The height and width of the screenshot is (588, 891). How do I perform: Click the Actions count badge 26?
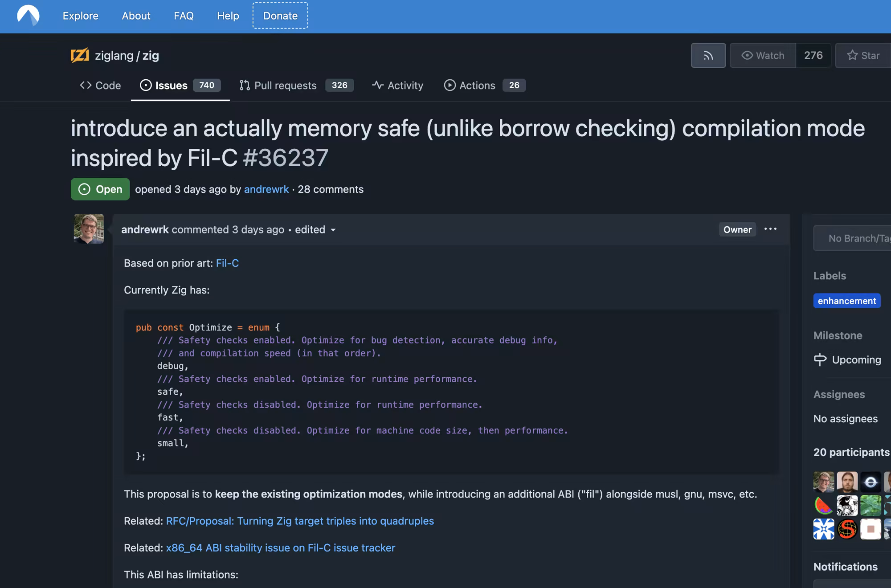coord(514,85)
